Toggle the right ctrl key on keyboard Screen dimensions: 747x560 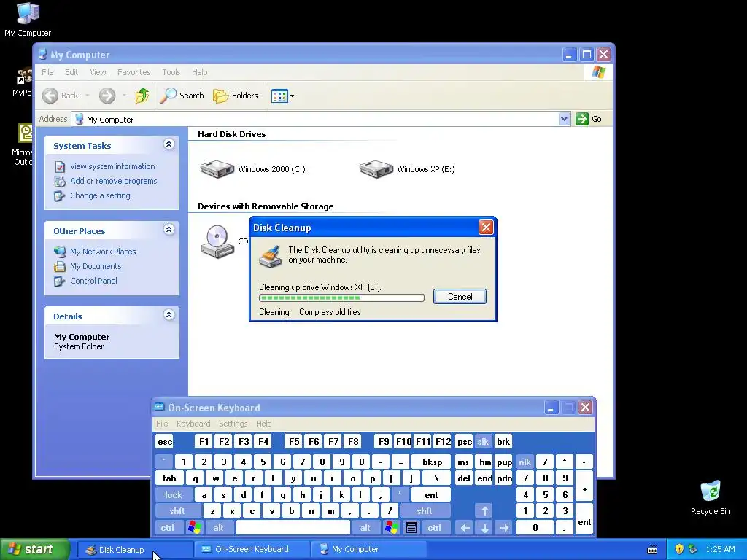(x=435, y=528)
